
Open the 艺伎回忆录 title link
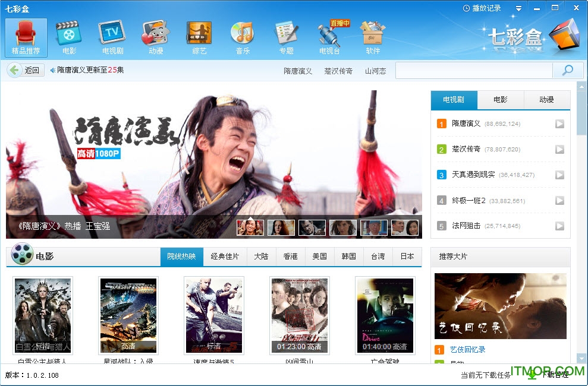tap(468, 350)
